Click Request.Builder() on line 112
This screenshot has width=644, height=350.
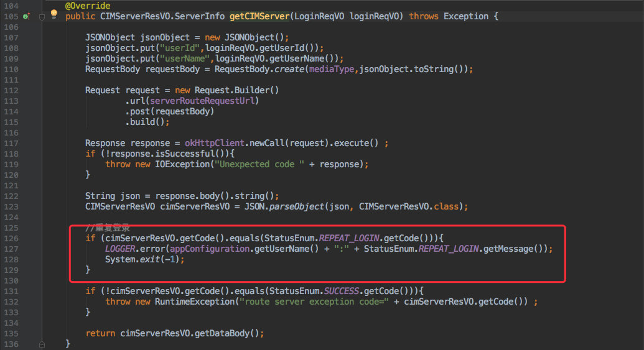coord(236,90)
